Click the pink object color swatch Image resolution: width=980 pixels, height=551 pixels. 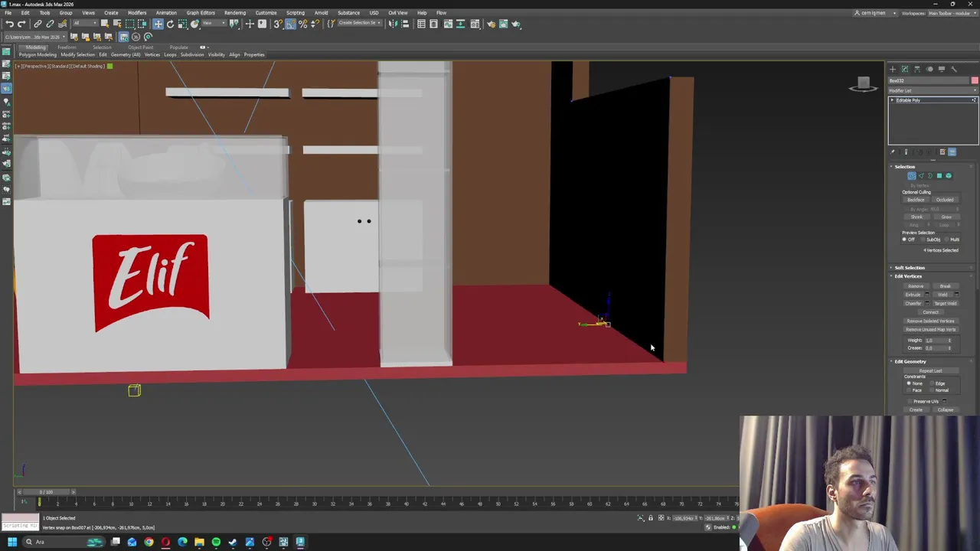coord(975,80)
